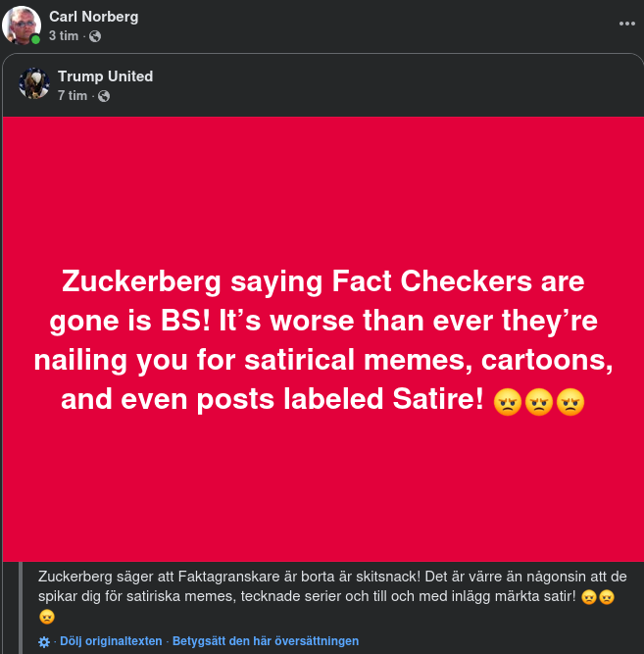Click the audience globe icon beside '7 tim'
This screenshot has height=654, width=644.
coord(104,96)
